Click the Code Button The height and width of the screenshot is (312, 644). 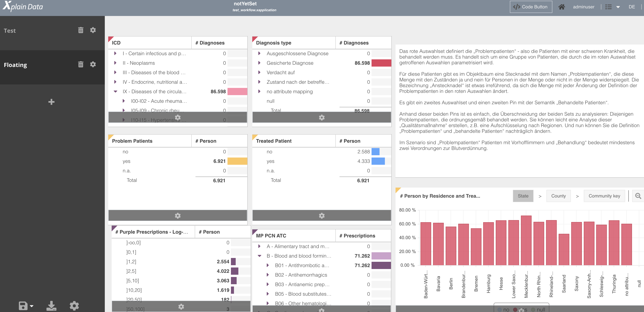pyautogui.click(x=531, y=7)
